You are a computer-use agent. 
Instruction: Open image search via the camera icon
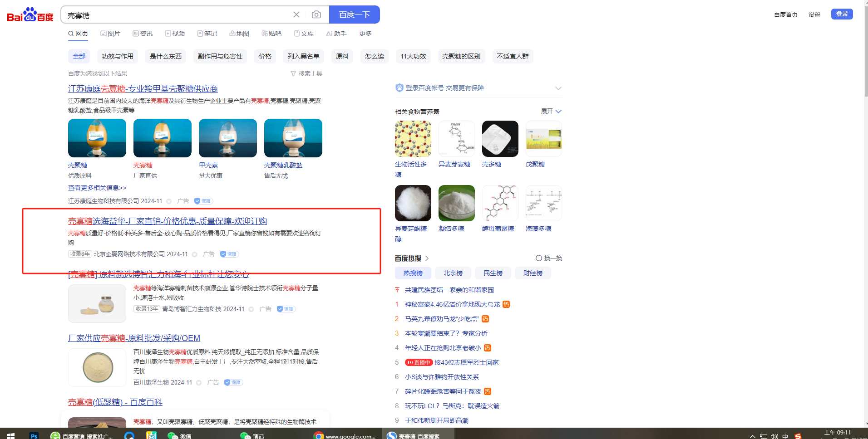(x=316, y=15)
